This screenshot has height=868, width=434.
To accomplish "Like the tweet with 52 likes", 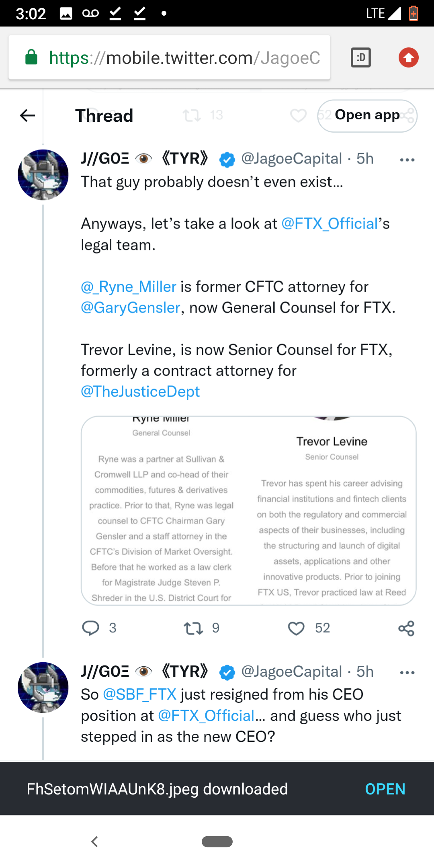I will [296, 628].
